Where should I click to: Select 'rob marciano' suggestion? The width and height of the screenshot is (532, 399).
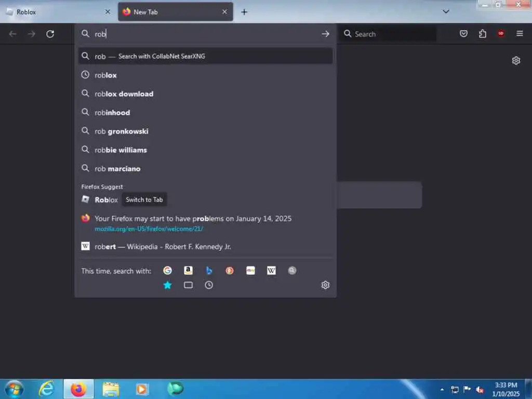tap(205, 168)
